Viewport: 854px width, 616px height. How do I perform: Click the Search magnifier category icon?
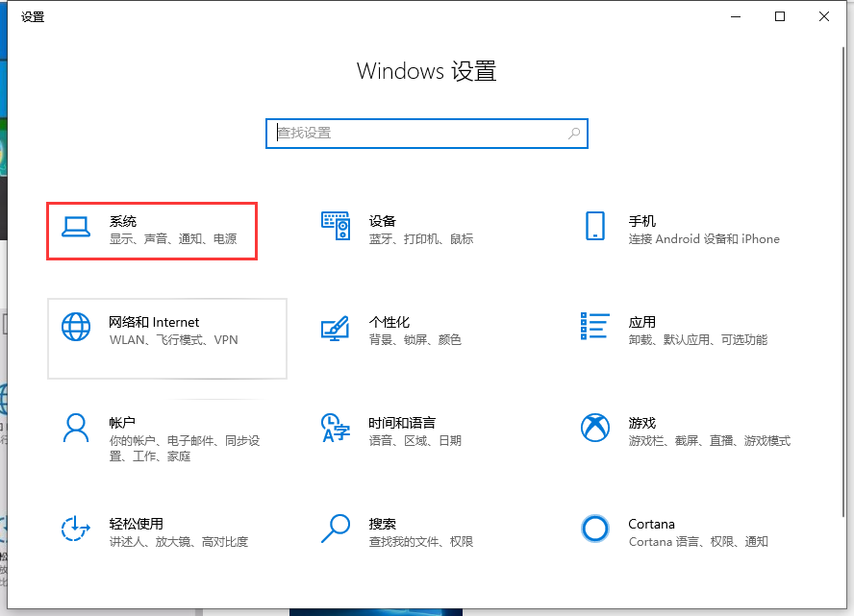pos(336,528)
